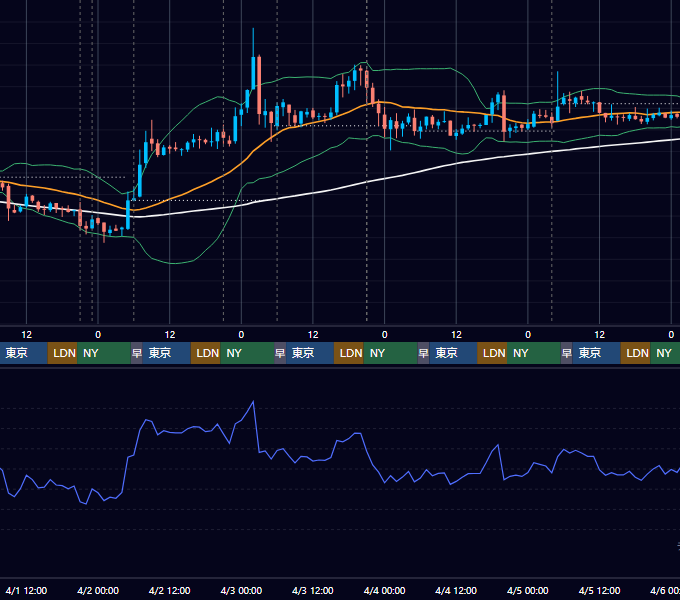The height and width of the screenshot is (600, 680).
Task: Click the NY session block beginning 4/1
Action: point(104,353)
